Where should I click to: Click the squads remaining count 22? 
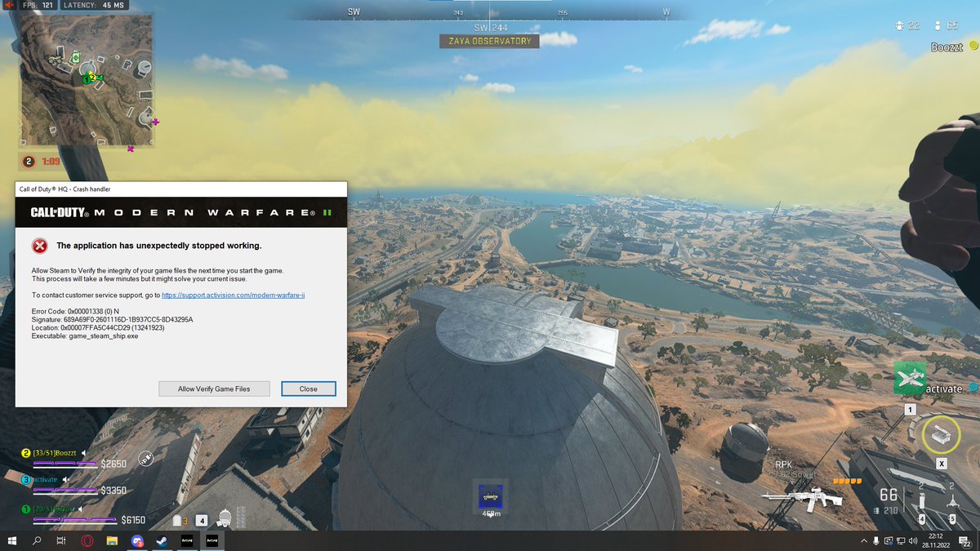click(x=913, y=26)
